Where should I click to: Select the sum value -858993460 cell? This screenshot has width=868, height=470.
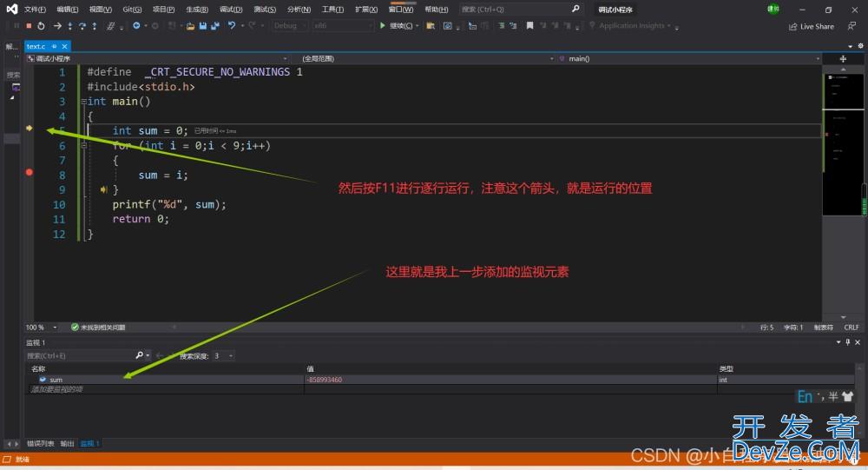tap(510, 380)
